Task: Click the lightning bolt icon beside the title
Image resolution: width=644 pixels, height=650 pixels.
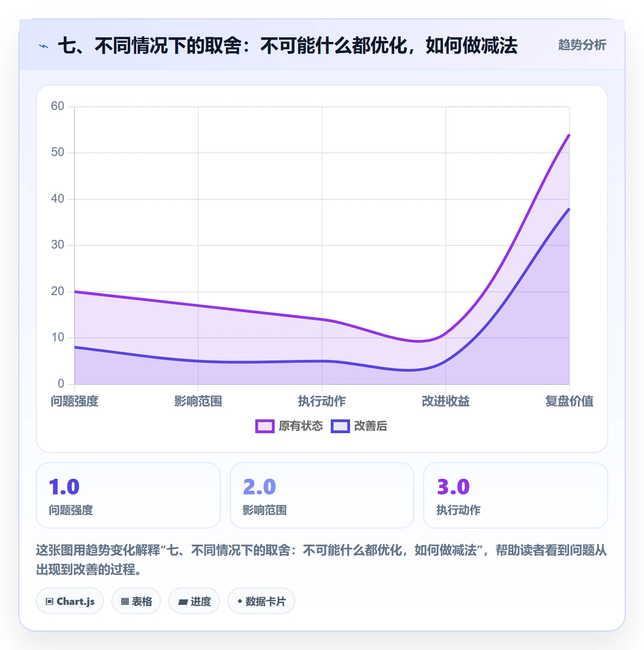Action: [x=44, y=46]
